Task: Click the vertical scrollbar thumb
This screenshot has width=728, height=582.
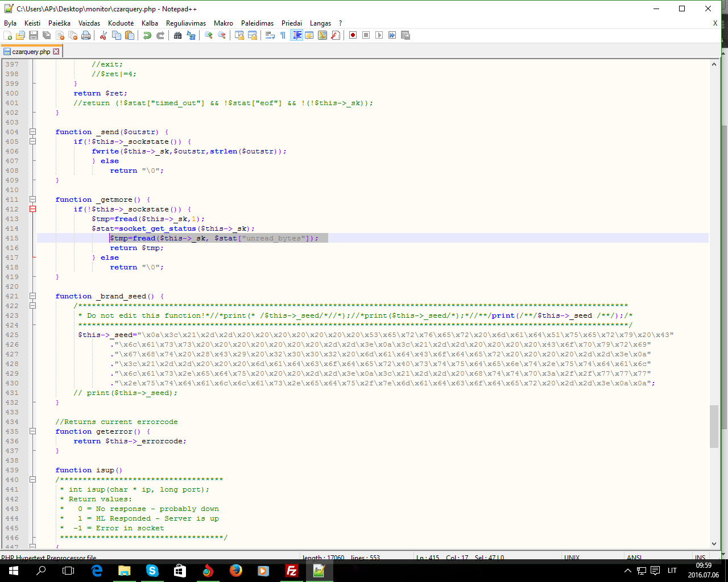Action: click(x=714, y=426)
